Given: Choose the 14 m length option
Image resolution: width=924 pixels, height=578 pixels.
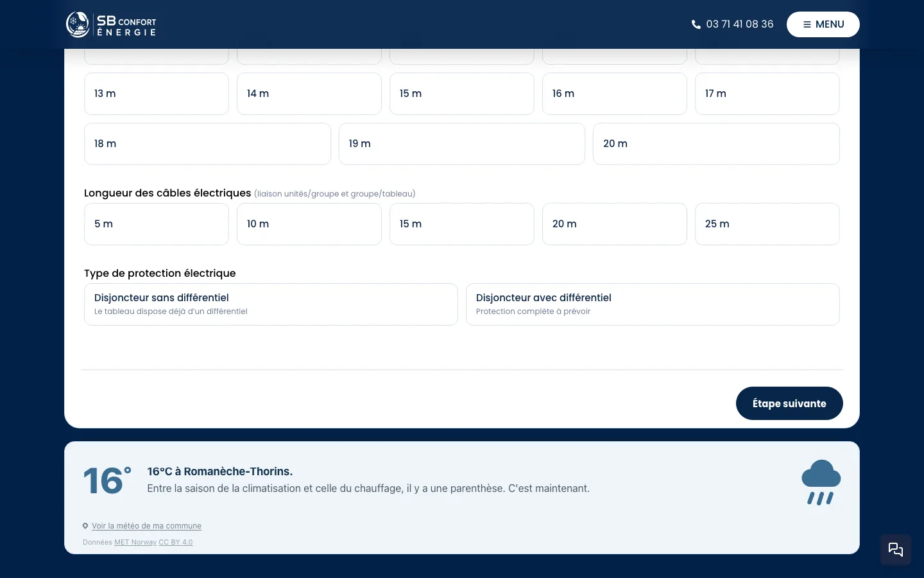Looking at the screenshot, I should (309, 94).
